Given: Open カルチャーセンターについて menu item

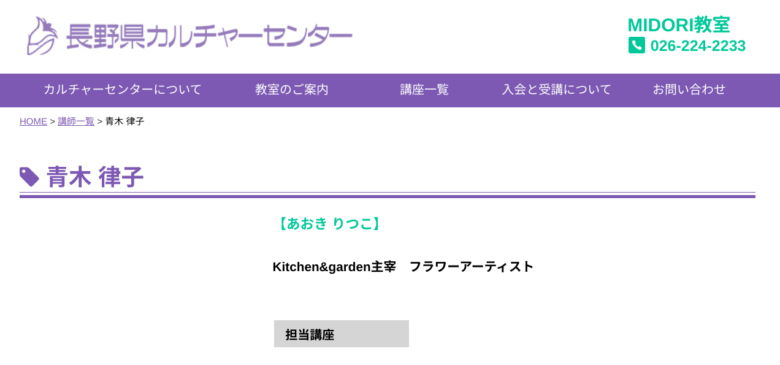Looking at the screenshot, I should pyautogui.click(x=122, y=90).
